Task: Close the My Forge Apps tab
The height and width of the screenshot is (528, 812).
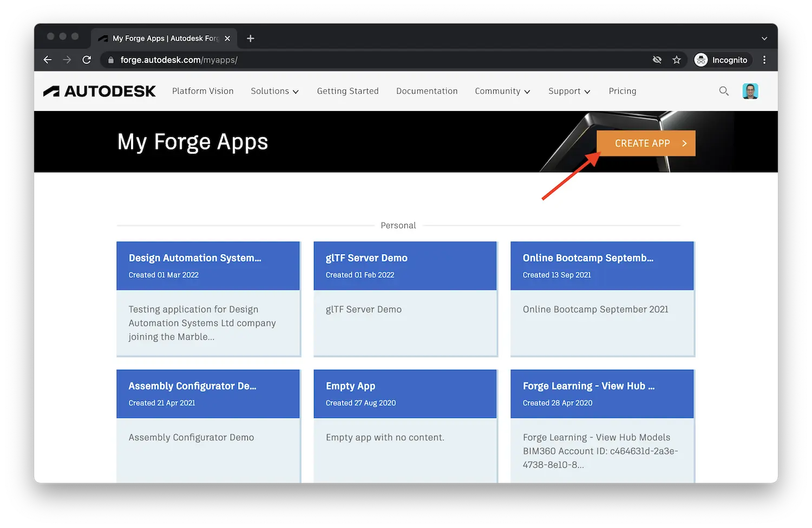Action: pyautogui.click(x=227, y=38)
